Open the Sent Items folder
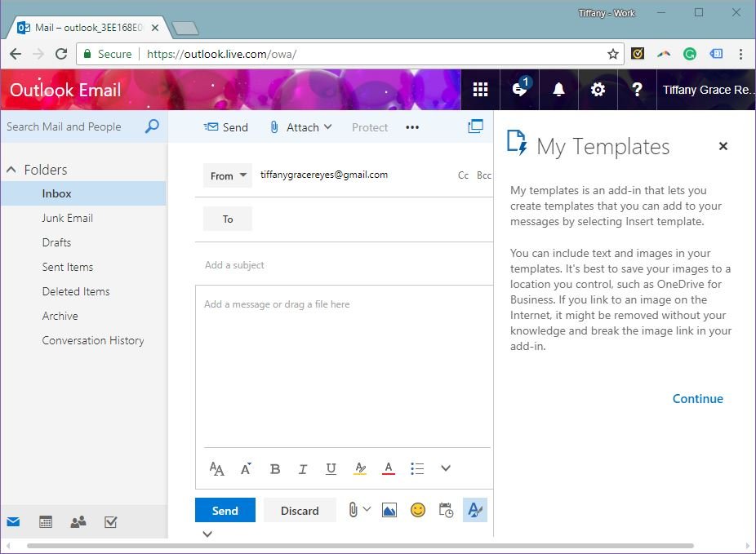Viewport: 756px width, 554px height. 67,267
